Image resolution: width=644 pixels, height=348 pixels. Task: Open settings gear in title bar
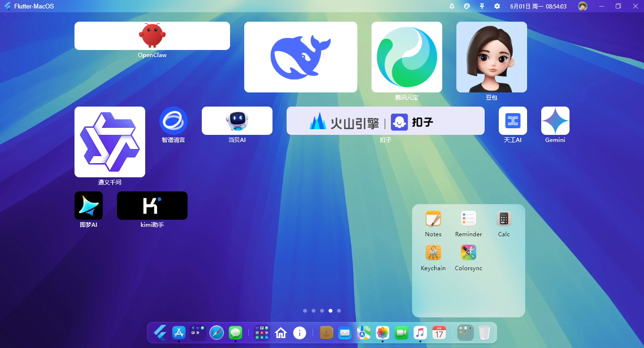[497, 6]
